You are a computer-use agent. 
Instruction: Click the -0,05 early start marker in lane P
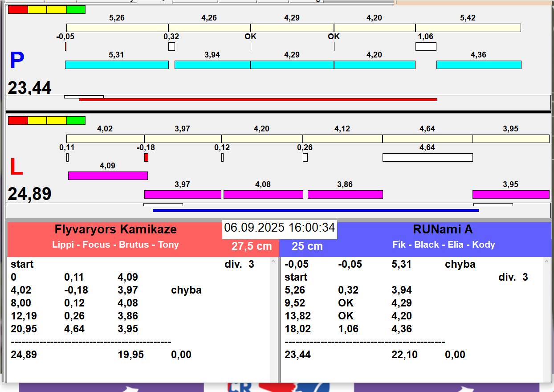click(65, 46)
